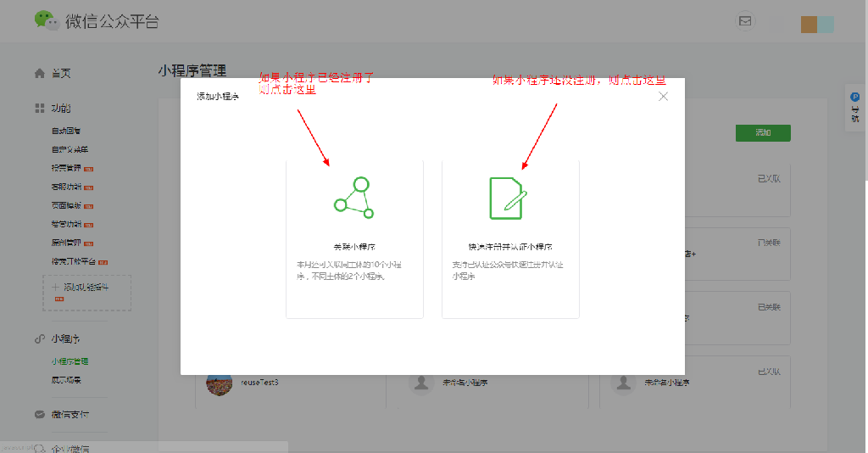Open 自动回复 in the sidebar
Screen dimensions: 868x453
66,131
